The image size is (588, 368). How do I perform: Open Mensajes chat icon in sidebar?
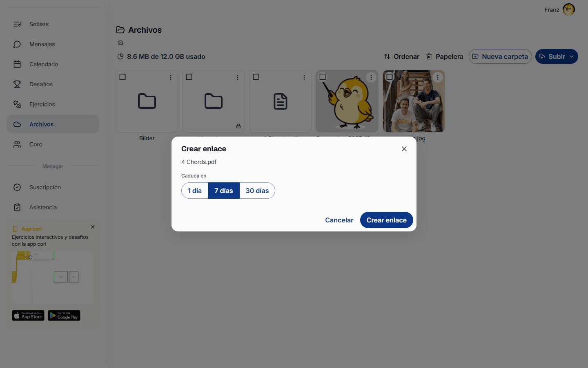pyautogui.click(x=17, y=44)
